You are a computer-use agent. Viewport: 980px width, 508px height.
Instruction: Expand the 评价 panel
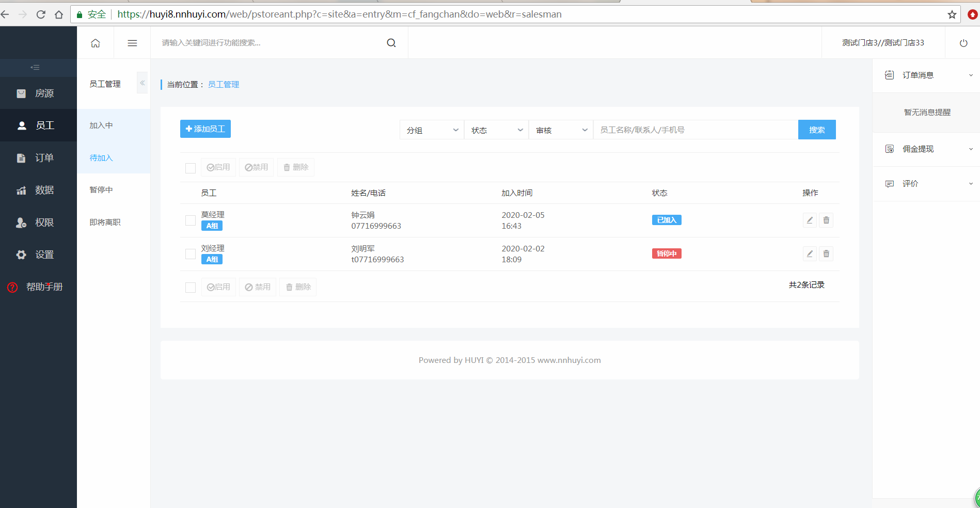pyautogui.click(x=926, y=184)
